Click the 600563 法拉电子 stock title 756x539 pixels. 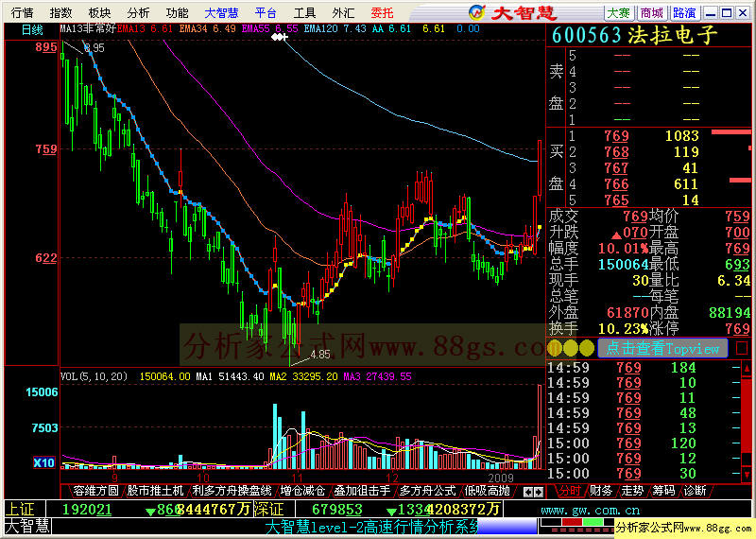(x=634, y=35)
